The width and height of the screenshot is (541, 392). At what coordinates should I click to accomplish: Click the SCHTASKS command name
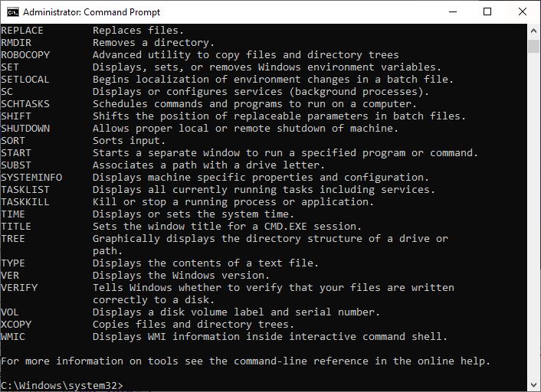point(25,104)
